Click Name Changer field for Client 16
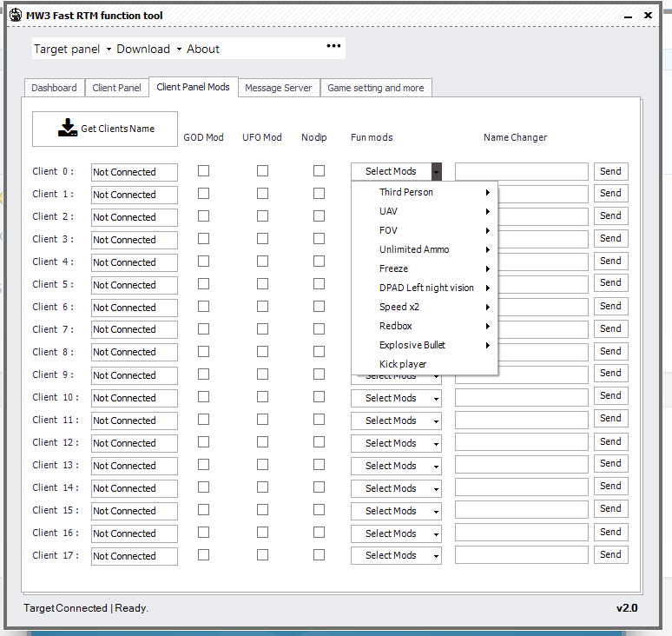Viewport: 672px width, 636px height. tap(522, 533)
